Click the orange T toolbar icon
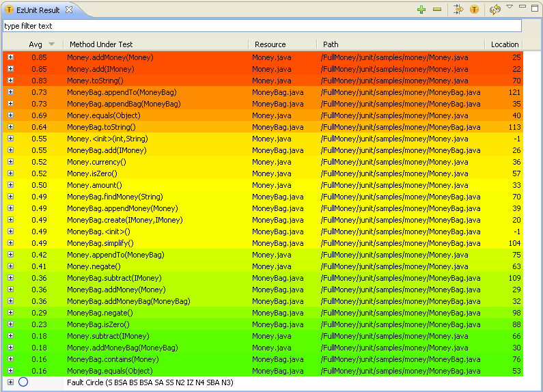 pos(474,10)
